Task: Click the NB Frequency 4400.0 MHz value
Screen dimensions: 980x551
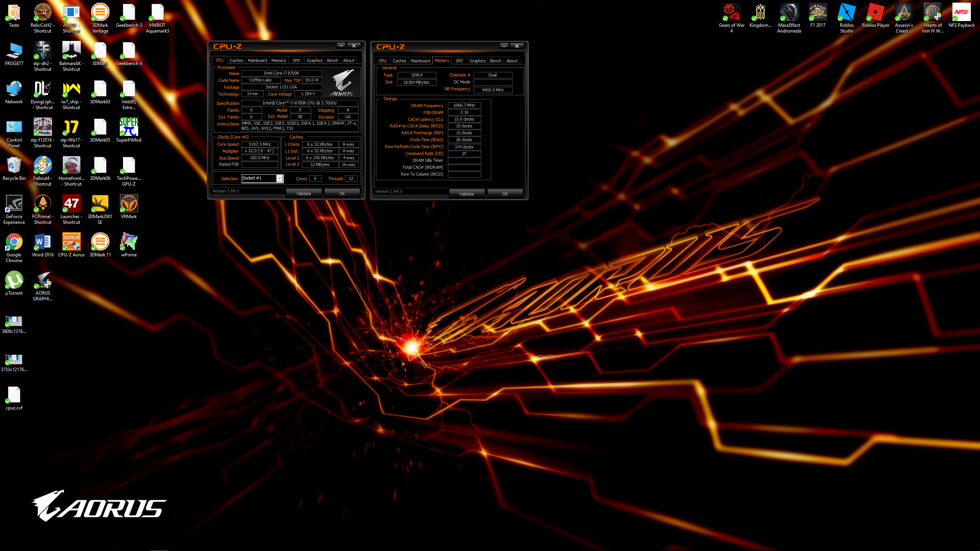Action: click(493, 90)
